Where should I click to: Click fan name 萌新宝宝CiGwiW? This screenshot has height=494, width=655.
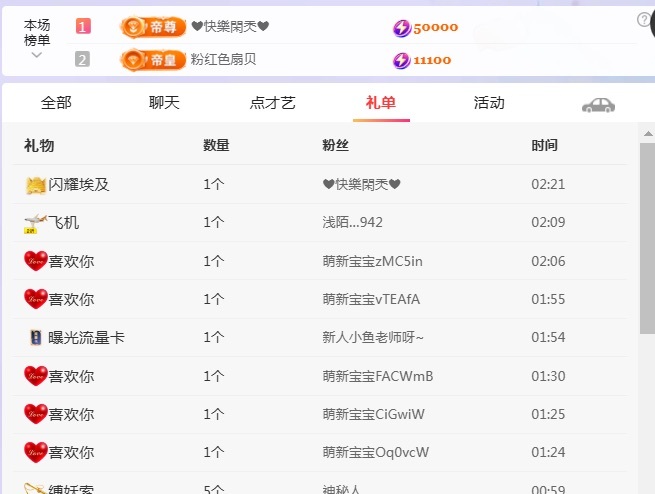pyautogui.click(x=373, y=414)
